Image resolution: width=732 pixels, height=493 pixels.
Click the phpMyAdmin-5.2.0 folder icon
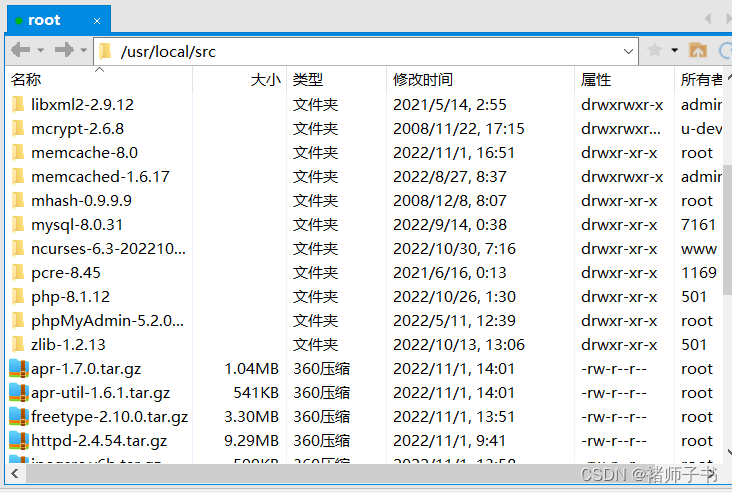[x=18, y=320]
